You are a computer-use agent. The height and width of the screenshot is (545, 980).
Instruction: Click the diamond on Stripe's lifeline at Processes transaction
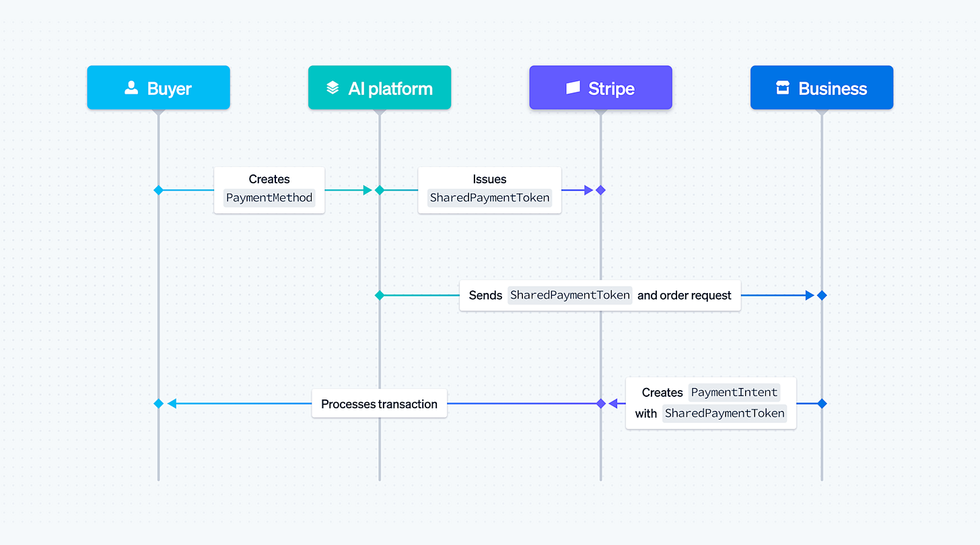click(x=600, y=404)
